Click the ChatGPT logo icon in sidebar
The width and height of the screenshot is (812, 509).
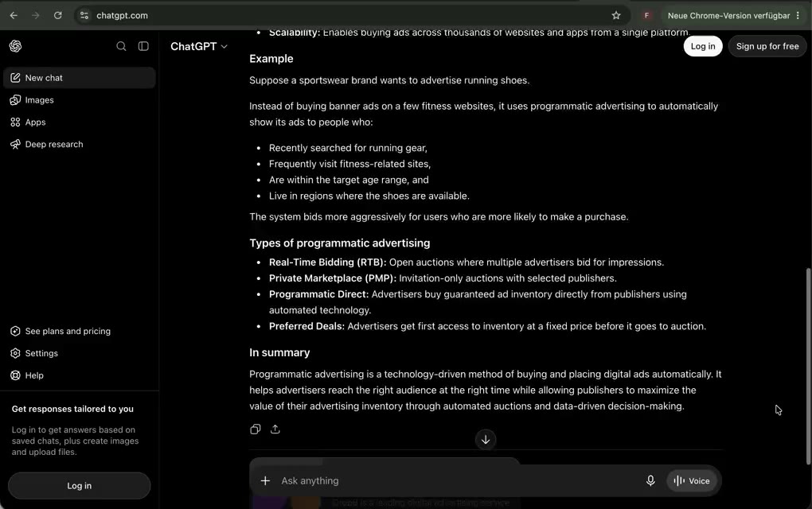tap(16, 46)
